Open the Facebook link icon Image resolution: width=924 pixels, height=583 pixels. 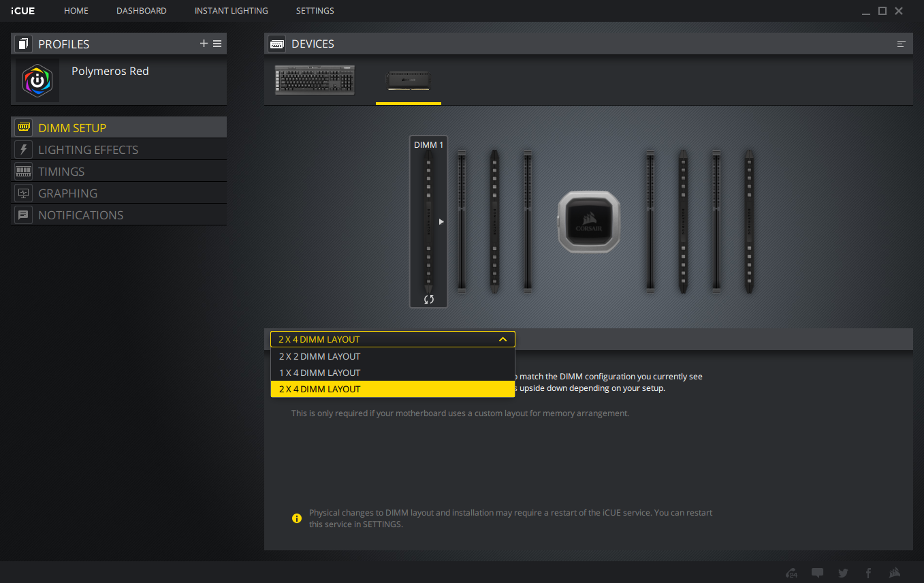868,573
